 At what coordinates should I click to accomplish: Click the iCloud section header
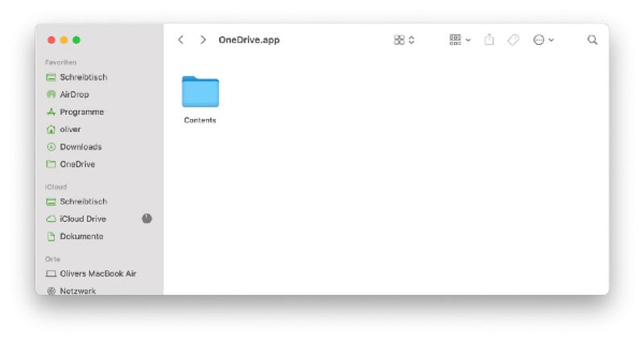click(56, 187)
